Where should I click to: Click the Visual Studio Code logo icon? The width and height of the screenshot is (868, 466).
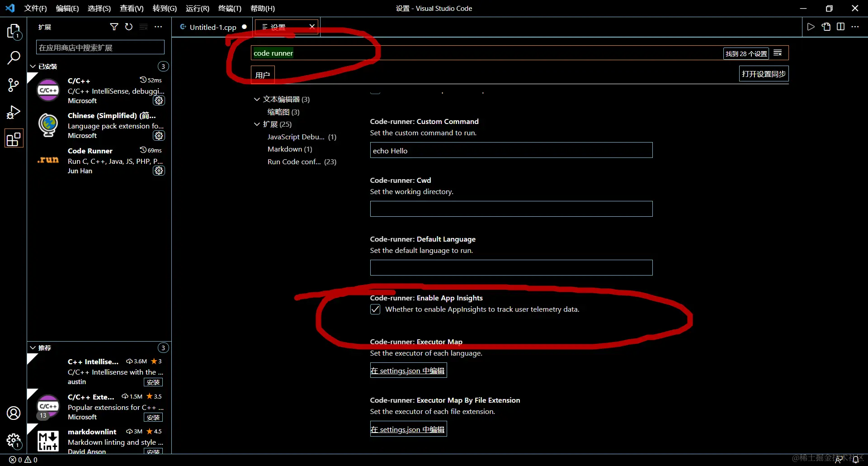(10, 8)
